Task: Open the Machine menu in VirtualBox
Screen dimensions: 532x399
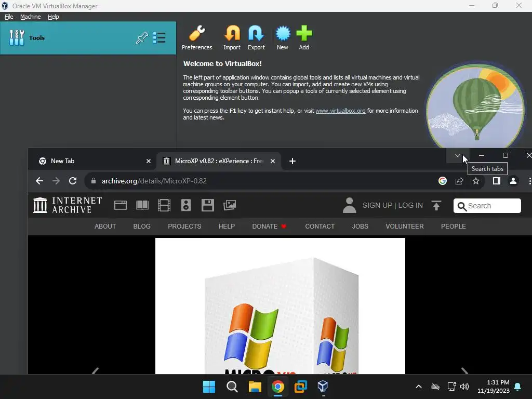Action: click(30, 17)
